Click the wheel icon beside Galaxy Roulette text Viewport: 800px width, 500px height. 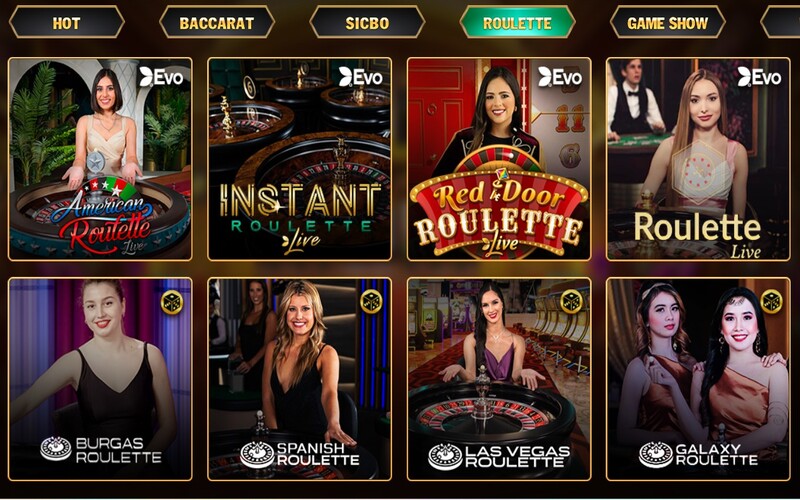(656, 455)
